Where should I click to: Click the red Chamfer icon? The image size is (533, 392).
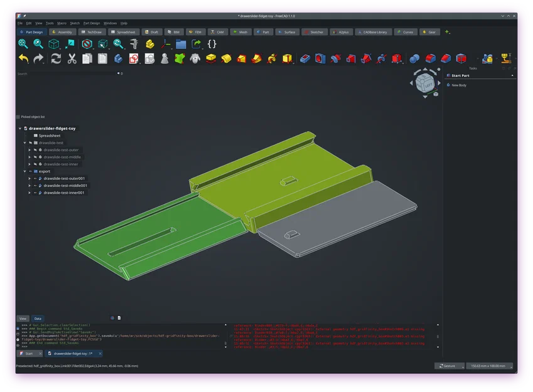[x=446, y=58]
